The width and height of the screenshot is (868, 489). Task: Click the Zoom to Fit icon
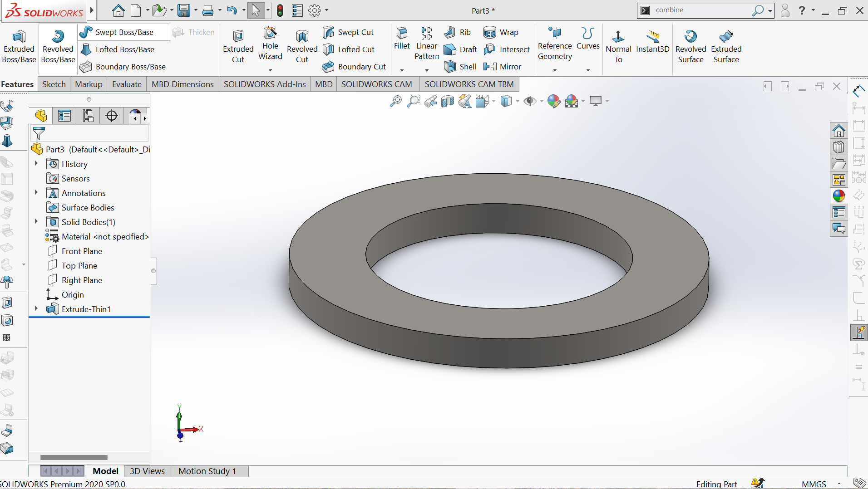[396, 101]
